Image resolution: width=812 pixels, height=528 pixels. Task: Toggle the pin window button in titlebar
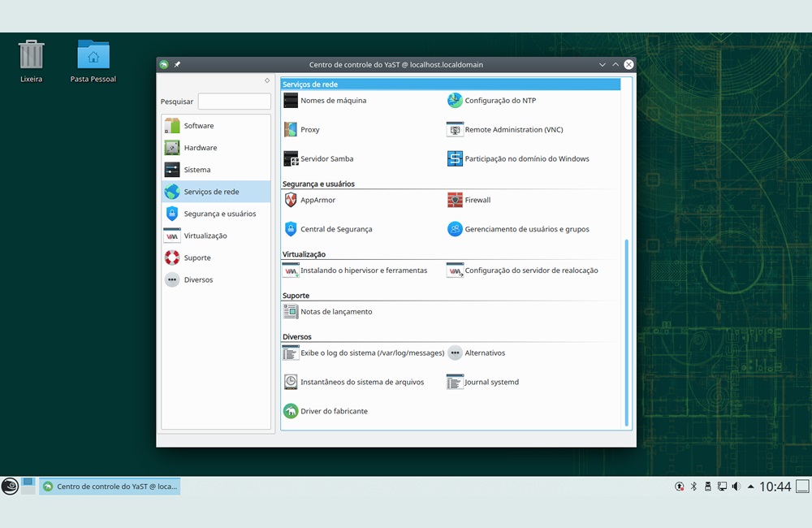[x=178, y=65]
